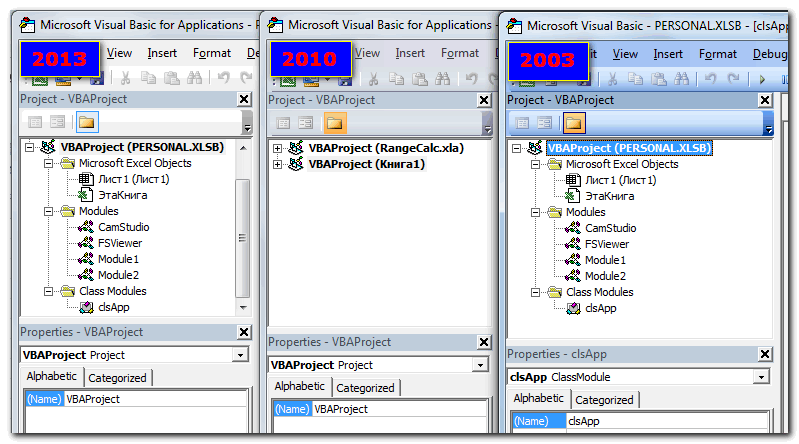Switch to Categorized tab in 2010 Properties
Screen dimensions: 799x444
(365, 388)
